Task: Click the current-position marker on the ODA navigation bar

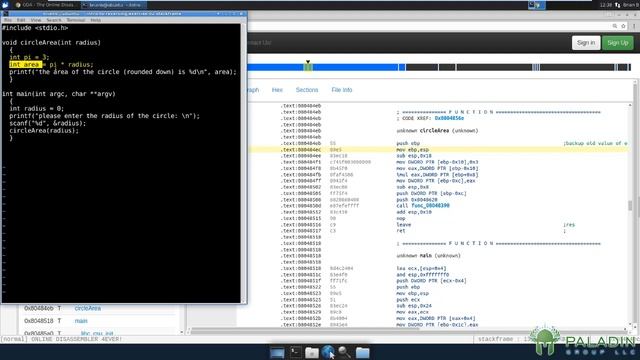Action: pos(308,62)
